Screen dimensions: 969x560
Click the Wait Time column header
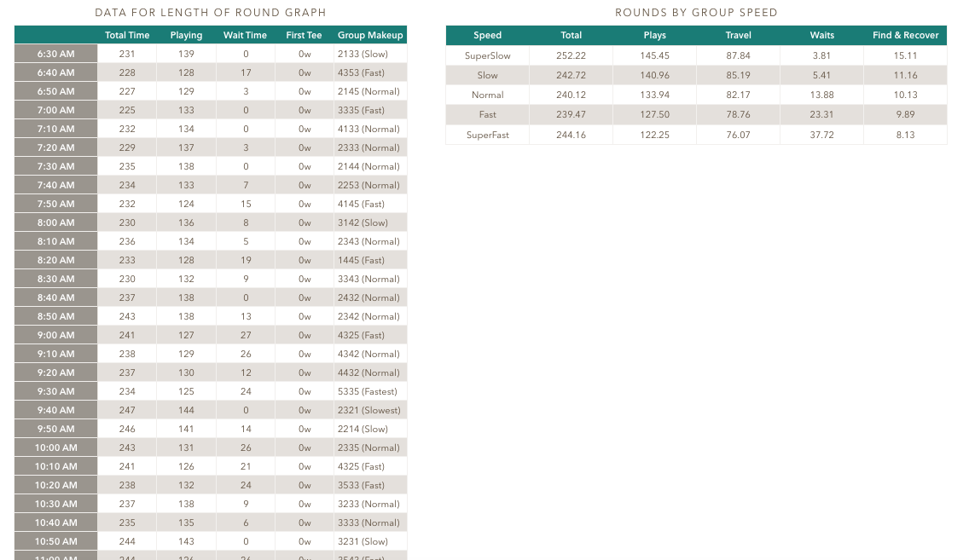(245, 35)
